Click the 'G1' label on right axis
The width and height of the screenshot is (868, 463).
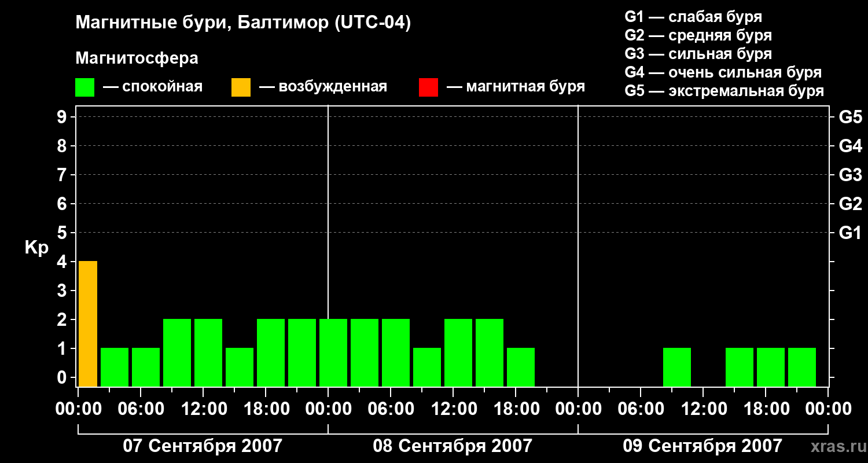point(850,233)
